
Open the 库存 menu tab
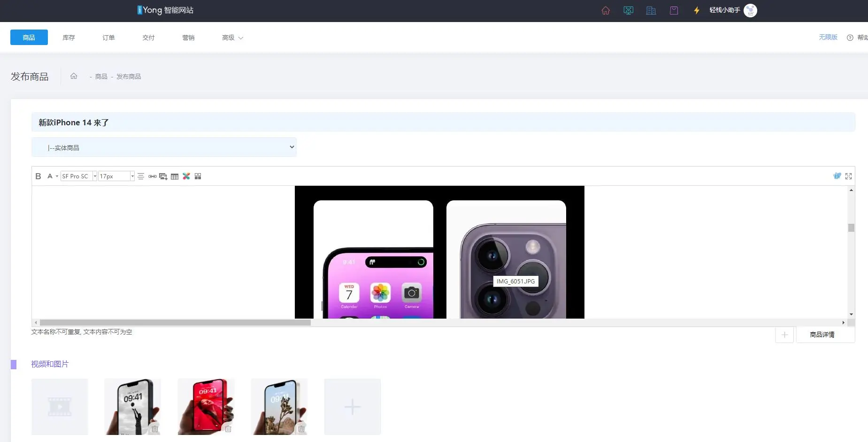pyautogui.click(x=69, y=38)
